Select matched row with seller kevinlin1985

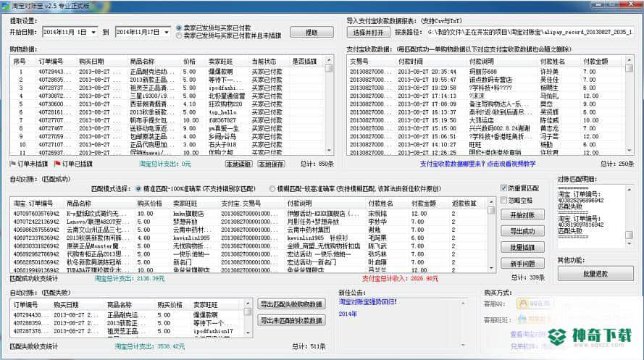pos(249,238)
